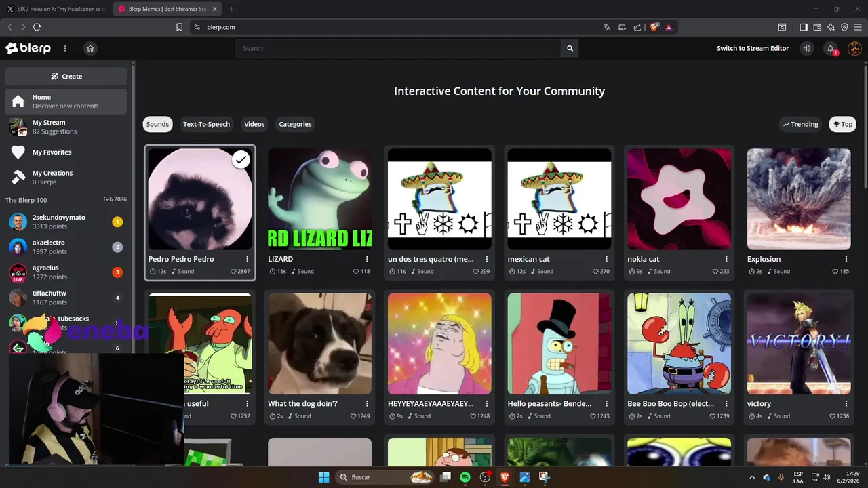Open the blerp logo home link
Screen dimensions: 868x488
(x=28, y=48)
